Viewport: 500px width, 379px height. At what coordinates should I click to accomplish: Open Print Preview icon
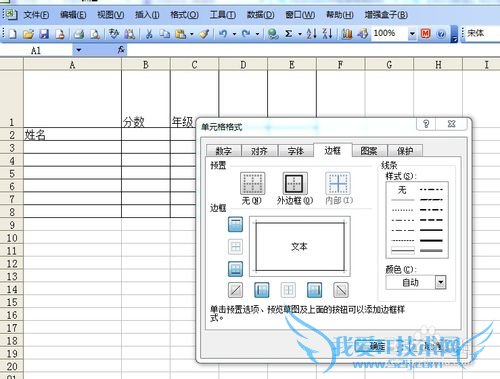point(95,34)
